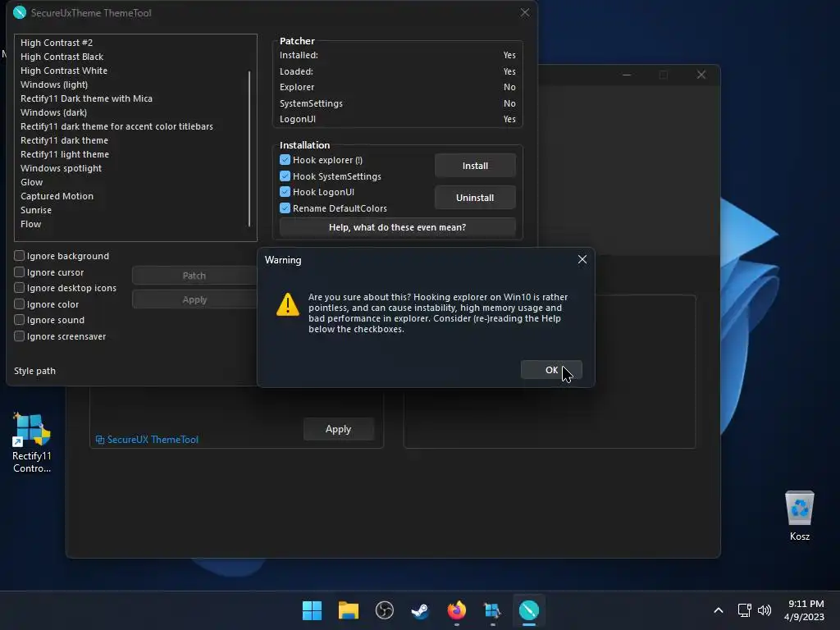Close the background Rectify11 window
The width and height of the screenshot is (840, 630).
tap(701, 75)
